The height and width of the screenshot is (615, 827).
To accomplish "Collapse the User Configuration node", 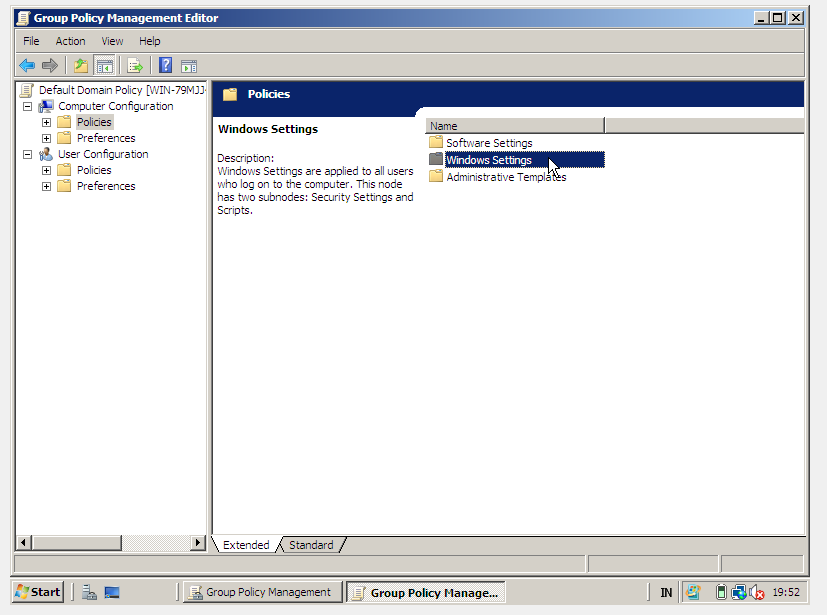I will tap(27, 155).
